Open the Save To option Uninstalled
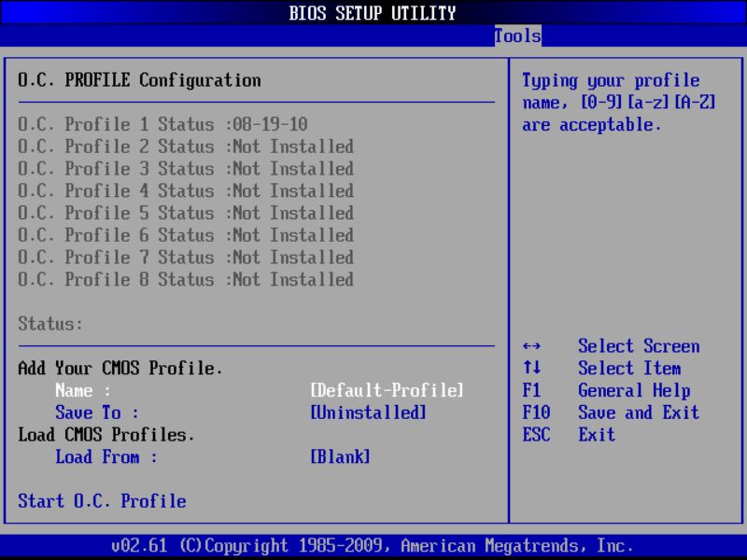The height and width of the screenshot is (560, 747). coord(368,413)
